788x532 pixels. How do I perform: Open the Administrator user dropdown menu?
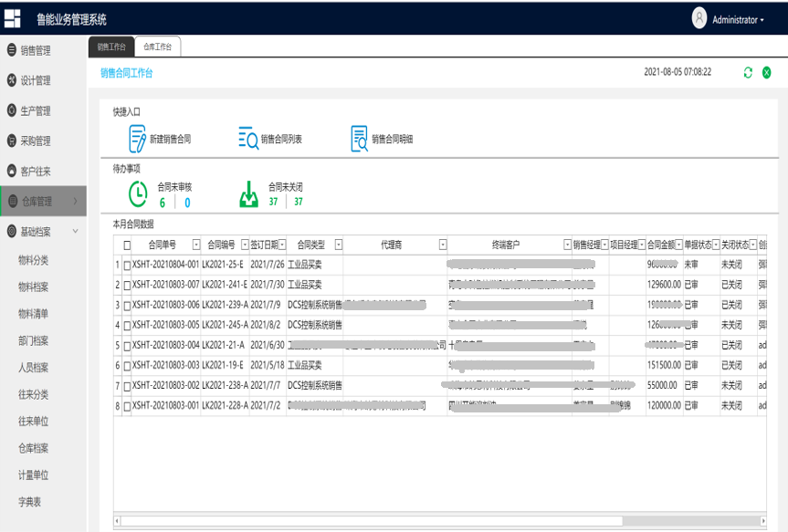pyautogui.click(x=738, y=19)
